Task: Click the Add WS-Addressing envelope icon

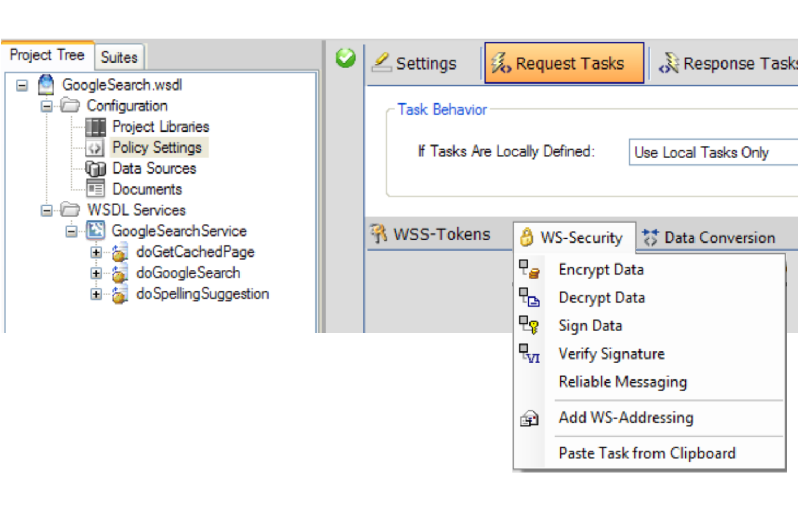Action: point(529,418)
